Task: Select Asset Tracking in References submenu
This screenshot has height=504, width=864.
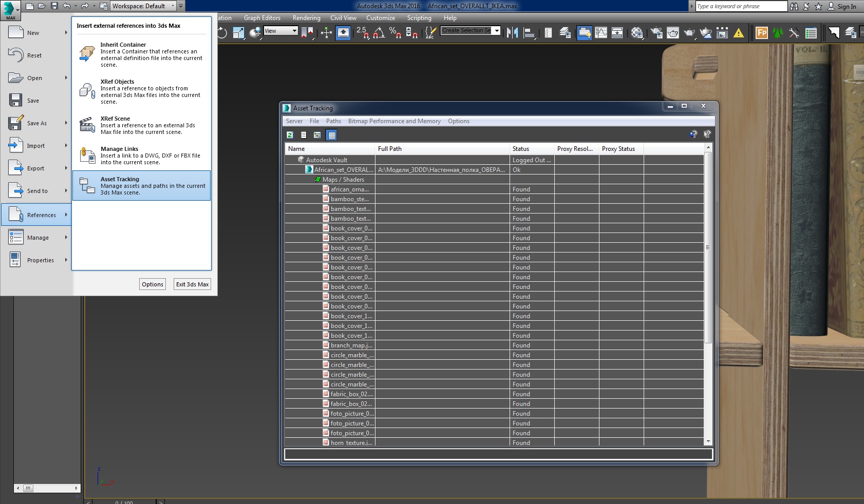Action: [x=142, y=185]
